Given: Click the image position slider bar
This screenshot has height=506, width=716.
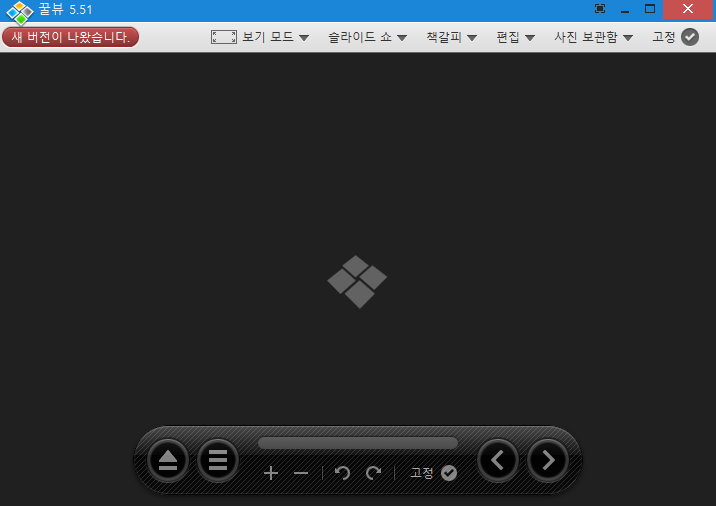Looking at the screenshot, I should (x=358, y=443).
